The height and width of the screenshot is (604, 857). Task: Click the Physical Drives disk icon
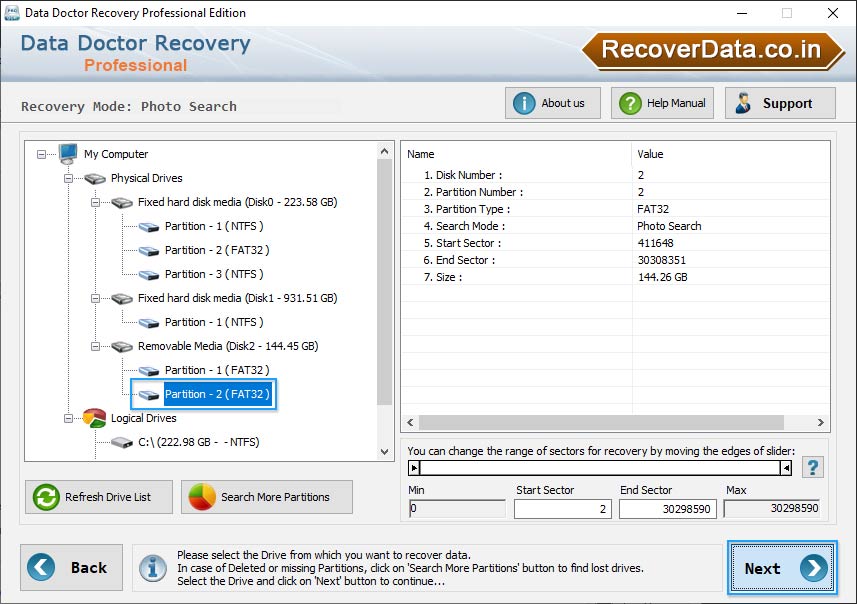point(95,178)
